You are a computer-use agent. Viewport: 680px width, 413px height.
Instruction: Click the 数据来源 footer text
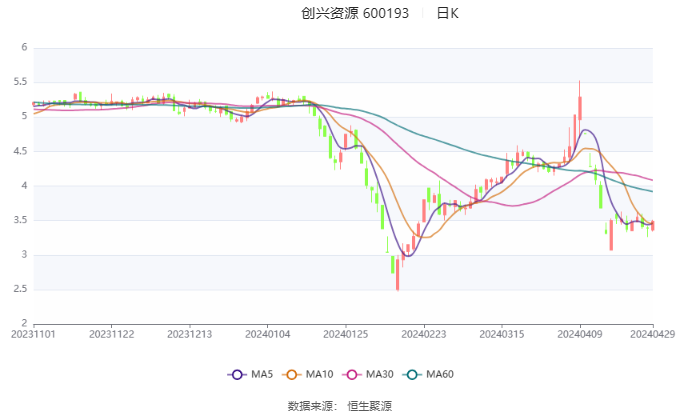click(310, 406)
